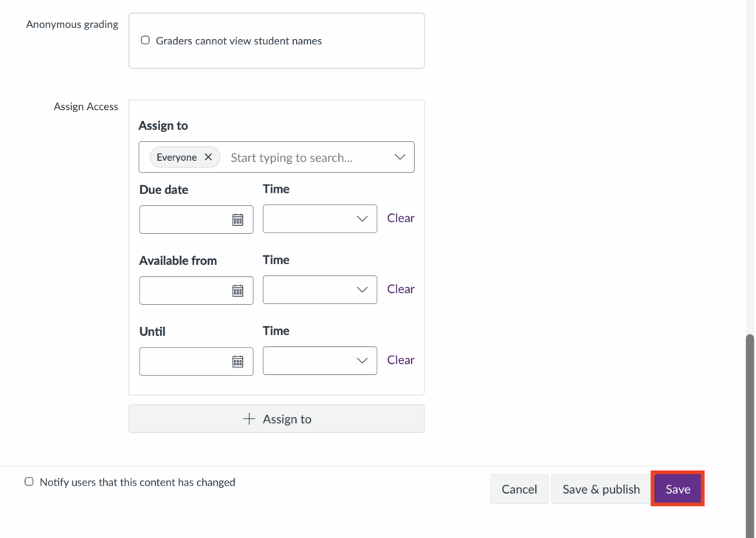The height and width of the screenshot is (538, 756).
Task: Cancel the assignment edits
Action: pos(519,489)
